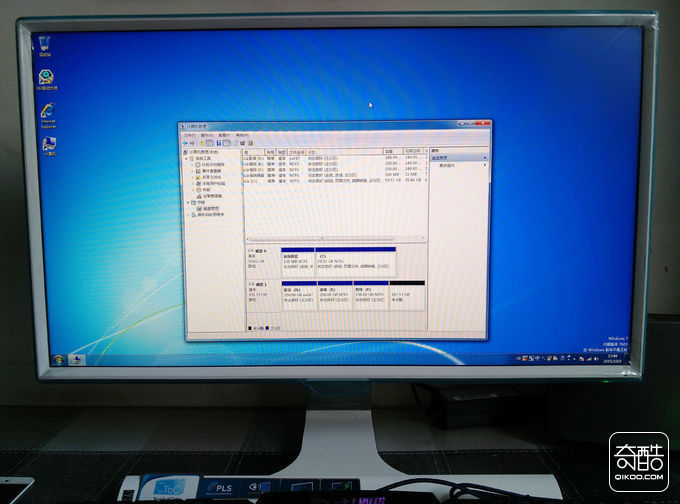Expand the Shared Folders node

click(193, 177)
